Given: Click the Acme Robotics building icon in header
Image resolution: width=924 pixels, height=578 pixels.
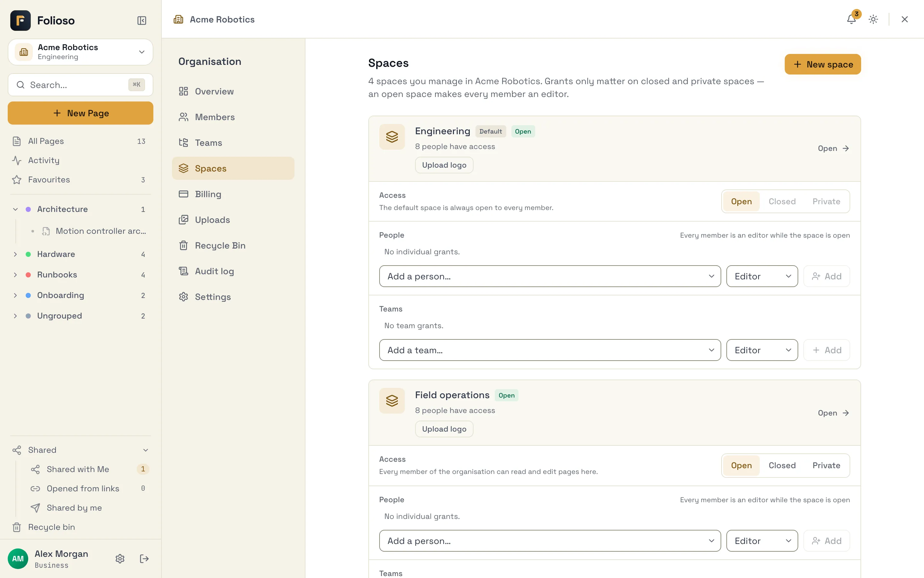Looking at the screenshot, I should [x=178, y=19].
